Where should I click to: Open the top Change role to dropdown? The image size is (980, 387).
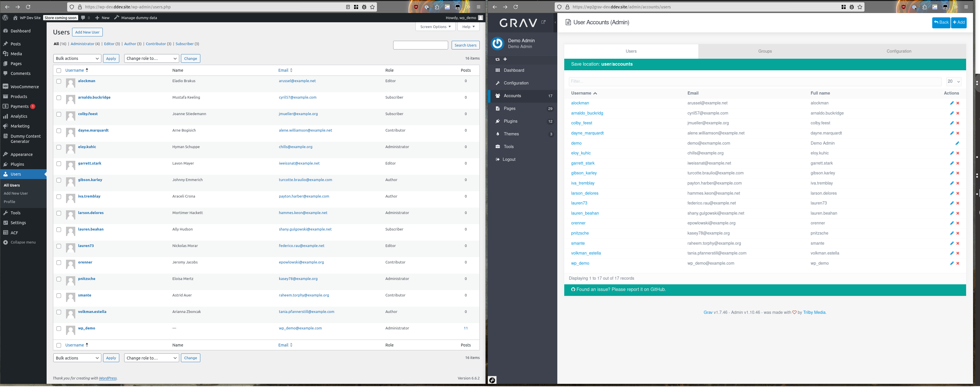[151, 58]
